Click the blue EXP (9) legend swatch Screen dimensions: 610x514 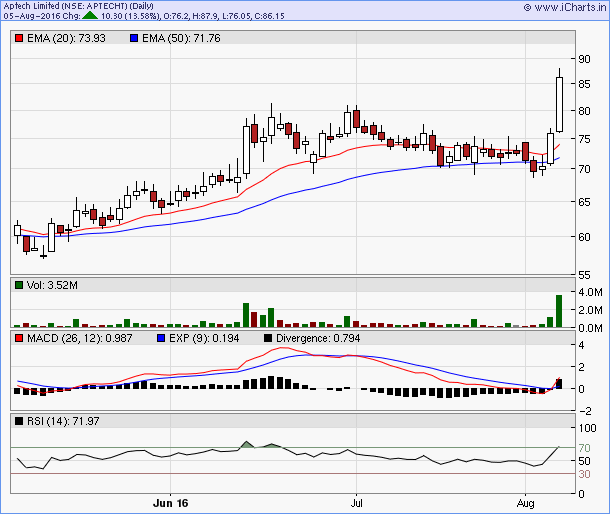tap(161, 338)
